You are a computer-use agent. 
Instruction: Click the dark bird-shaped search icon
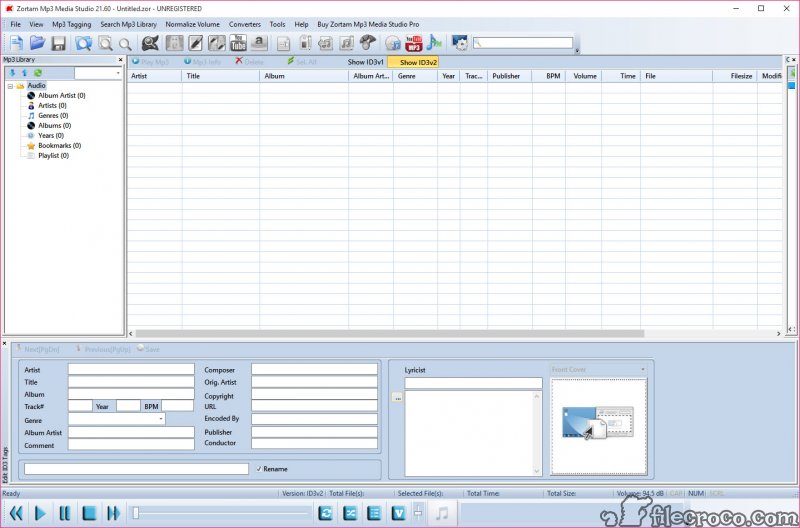tap(151, 43)
